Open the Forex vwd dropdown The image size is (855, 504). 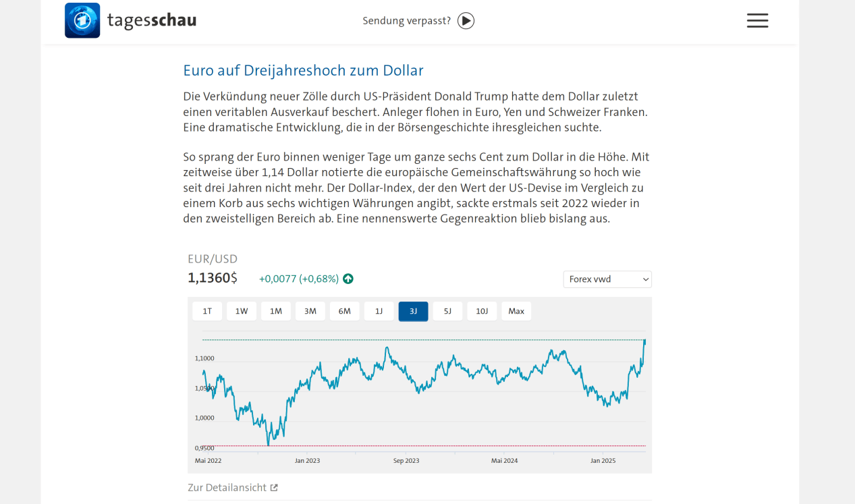[x=607, y=279]
